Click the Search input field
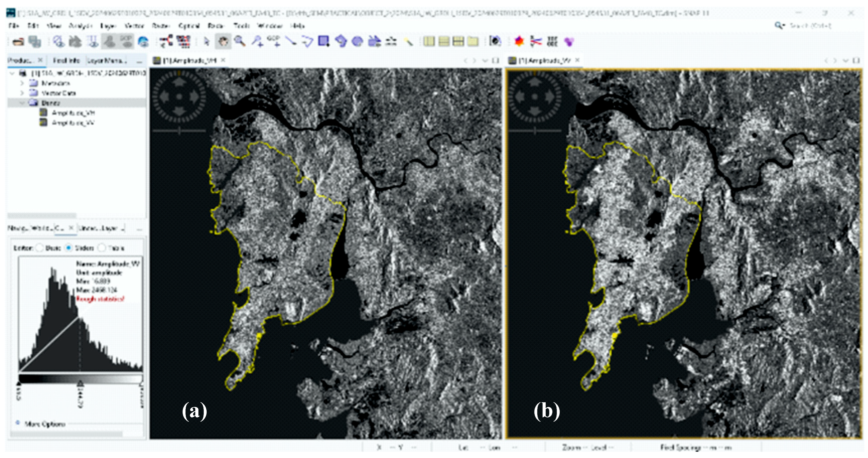Viewport: 868px width, 458px height. pos(811,26)
